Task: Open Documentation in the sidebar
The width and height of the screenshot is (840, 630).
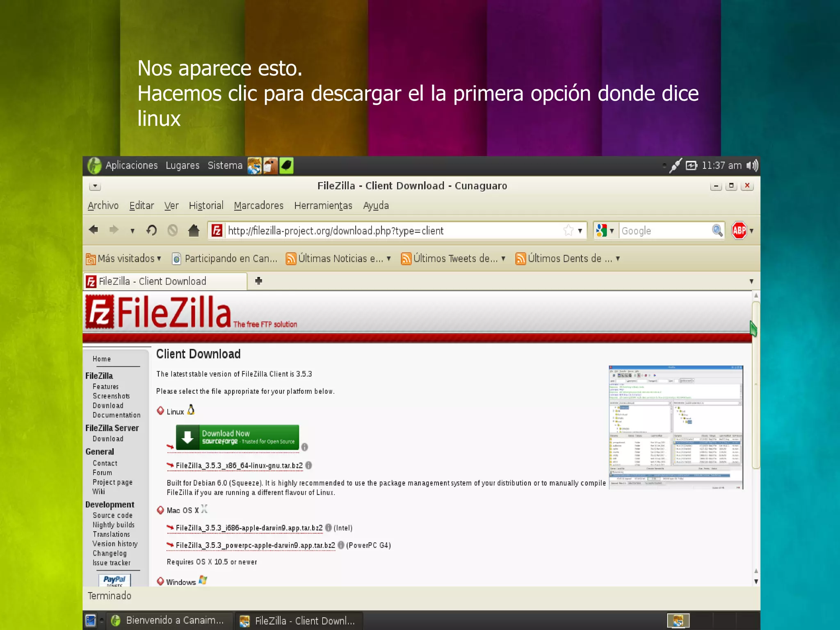Action: 116,415
